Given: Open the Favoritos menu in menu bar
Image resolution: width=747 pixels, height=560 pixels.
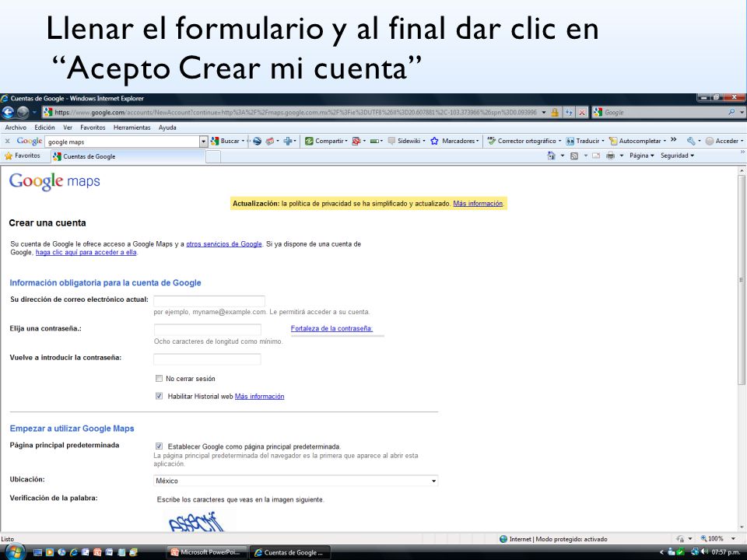Looking at the screenshot, I should (93, 128).
